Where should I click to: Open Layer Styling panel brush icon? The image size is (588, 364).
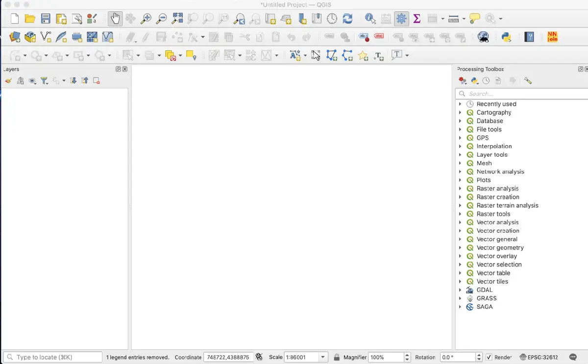8,81
